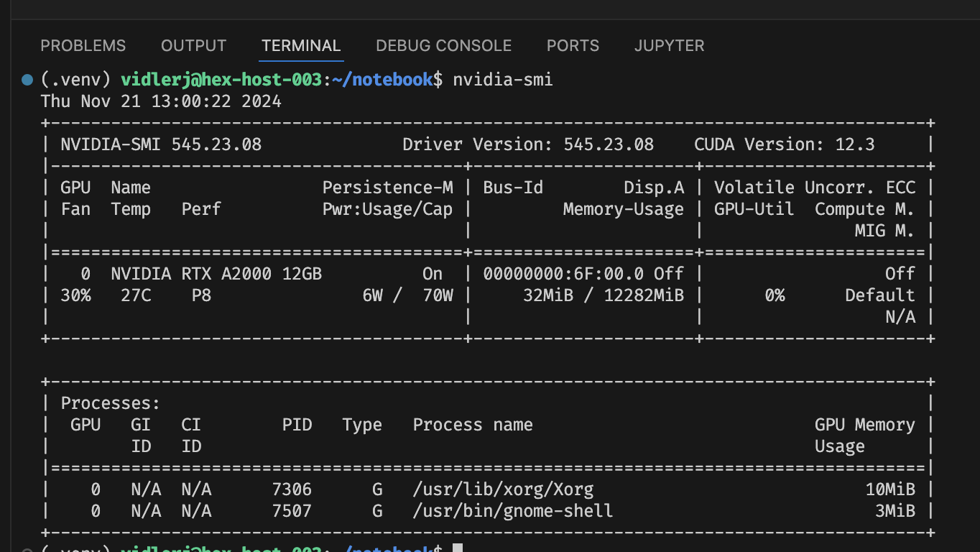Click the 0% GPU-Util value
The height and width of the screenshot is (552, 980).
click(775, 295)
